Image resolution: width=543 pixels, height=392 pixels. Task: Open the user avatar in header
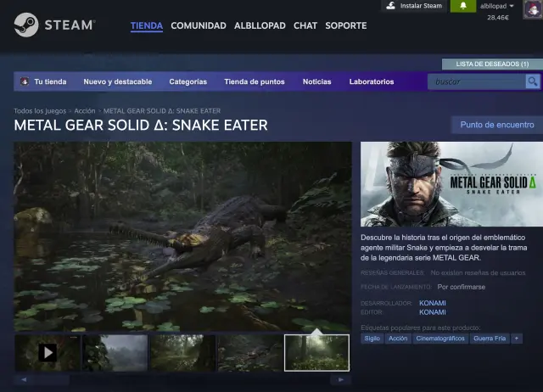[533, 9]
